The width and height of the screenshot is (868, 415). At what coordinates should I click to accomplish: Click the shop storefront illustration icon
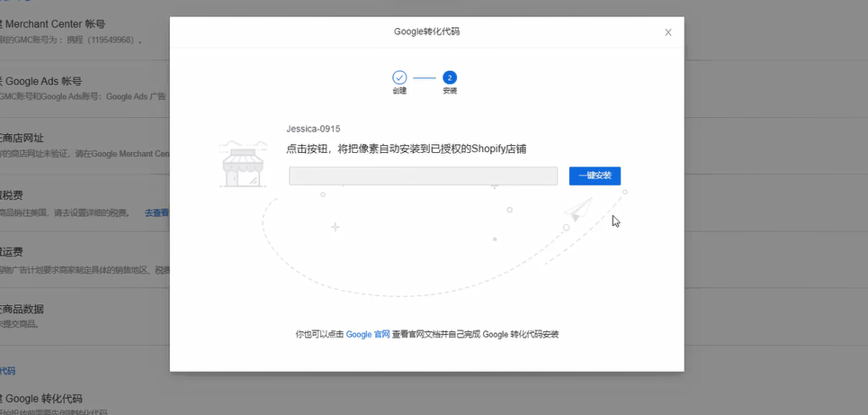241,164
